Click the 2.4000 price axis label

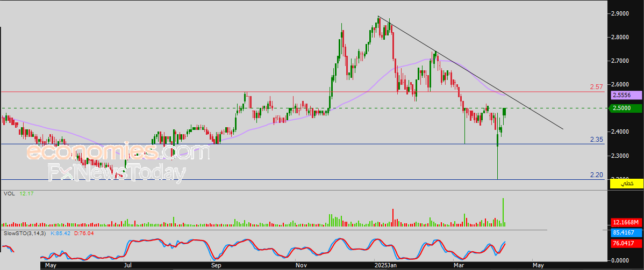point(620,132)
